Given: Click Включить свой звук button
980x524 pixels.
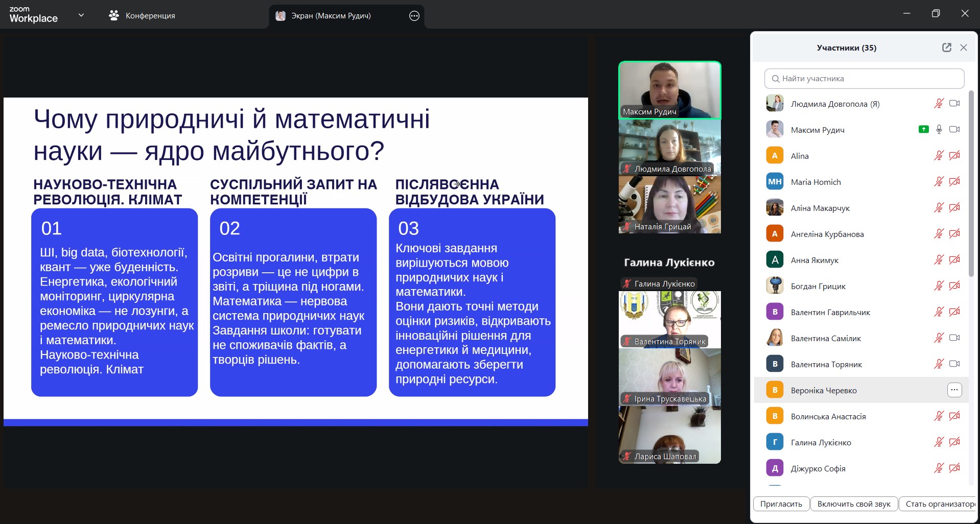Looking at the screenshot, I should (x=854, y=504).
